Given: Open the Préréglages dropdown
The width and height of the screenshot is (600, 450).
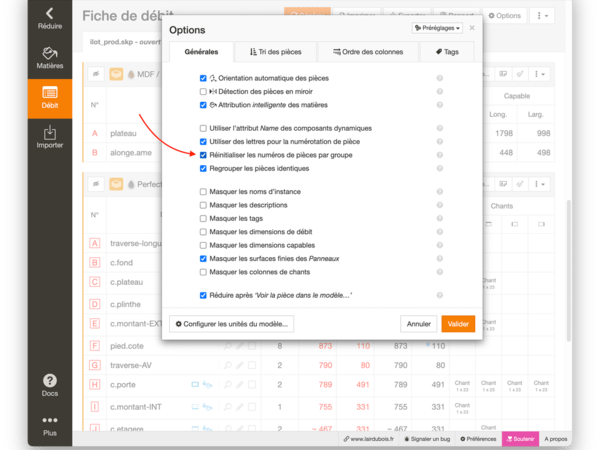Looking at the screenshot, I should (438, 29).
